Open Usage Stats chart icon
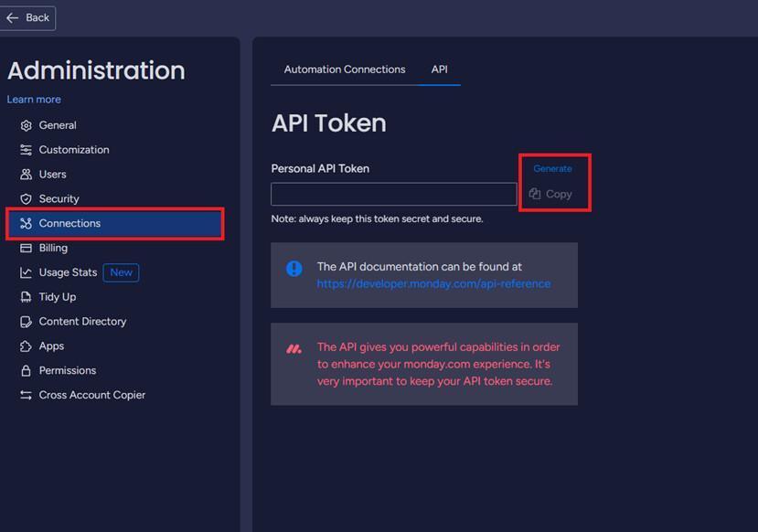758x532 pixels. coord(27,272)
